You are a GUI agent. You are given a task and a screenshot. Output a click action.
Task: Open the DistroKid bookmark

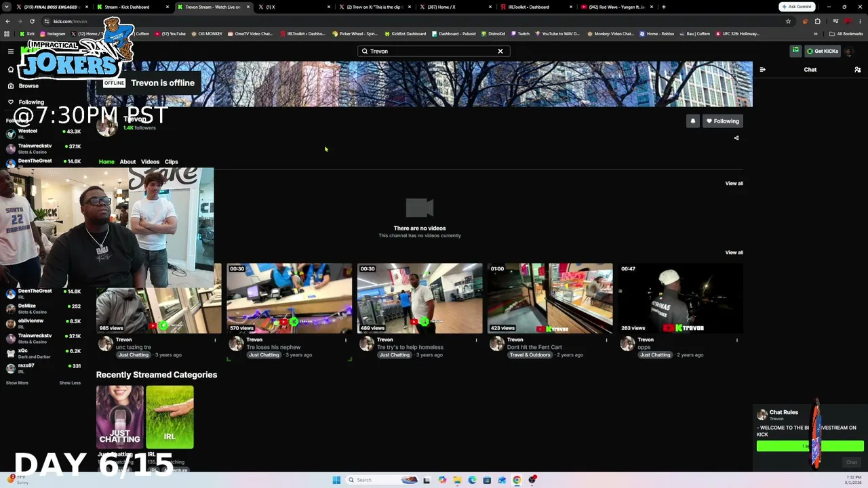pos(492,34)
